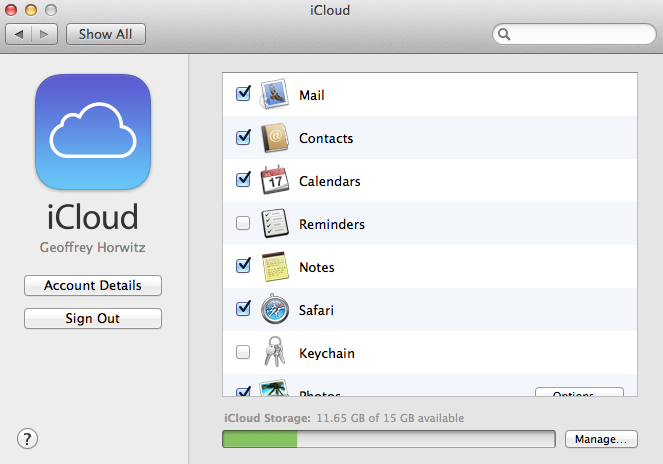Uncheck the Contacts checkbox
This screenshot has height=464, width=663.
tap(243, 137)
